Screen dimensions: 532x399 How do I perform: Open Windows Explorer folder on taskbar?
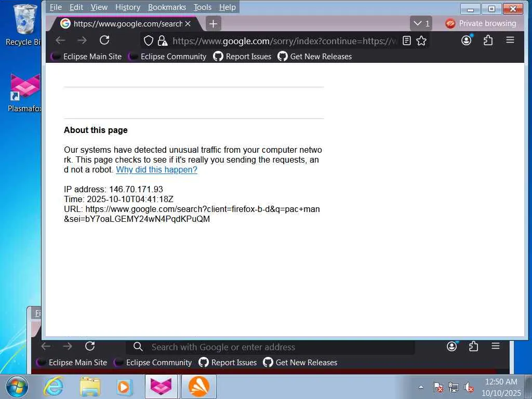coord(90,387)
